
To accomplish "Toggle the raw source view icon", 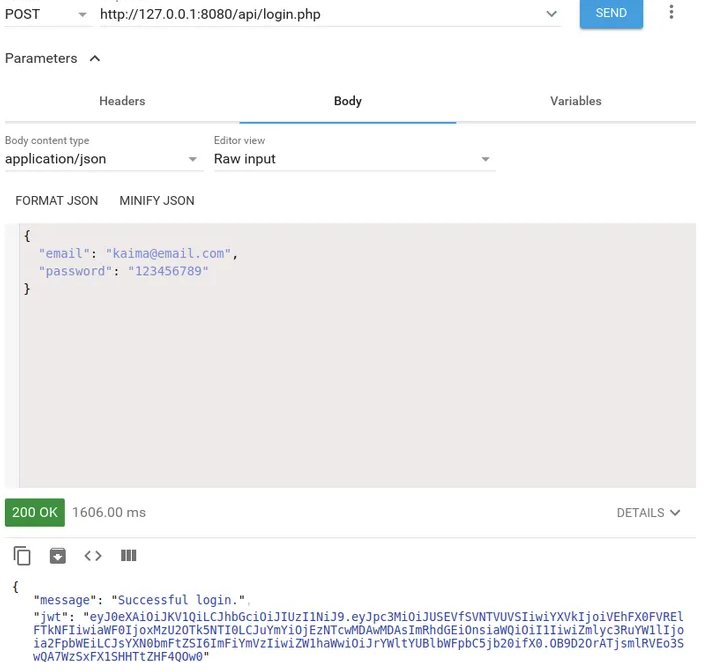I will 93,556.
